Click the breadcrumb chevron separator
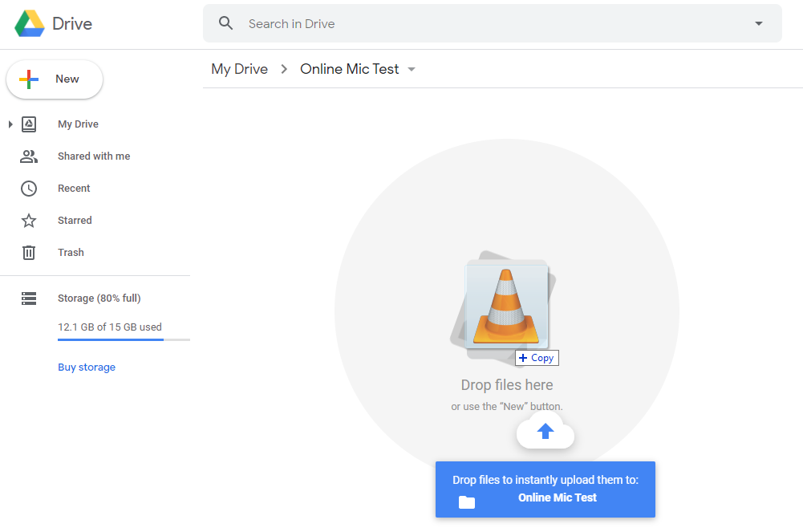This screenshot has height=532, width=803. (x=284, y=69)
